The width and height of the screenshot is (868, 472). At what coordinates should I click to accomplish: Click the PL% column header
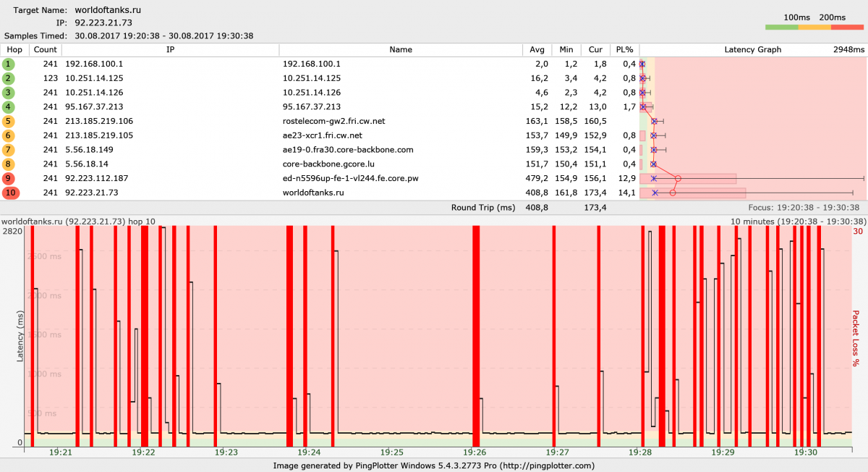point(624,50)
